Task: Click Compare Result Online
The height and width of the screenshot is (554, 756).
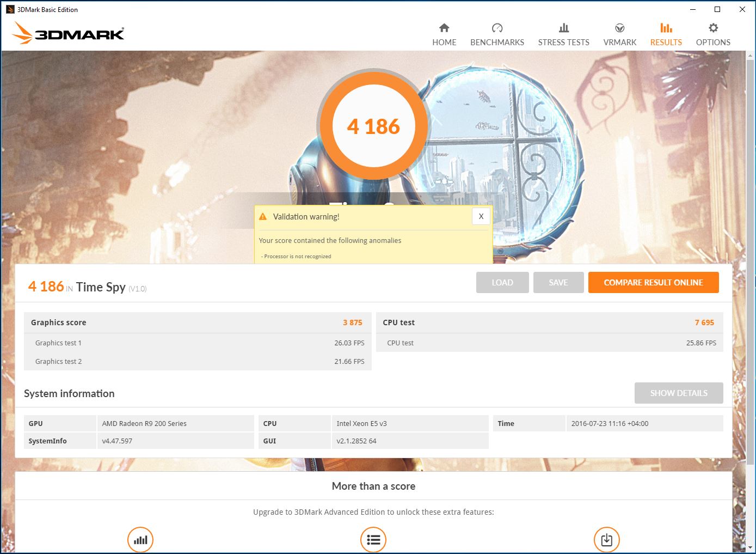Action: [653, 283]
